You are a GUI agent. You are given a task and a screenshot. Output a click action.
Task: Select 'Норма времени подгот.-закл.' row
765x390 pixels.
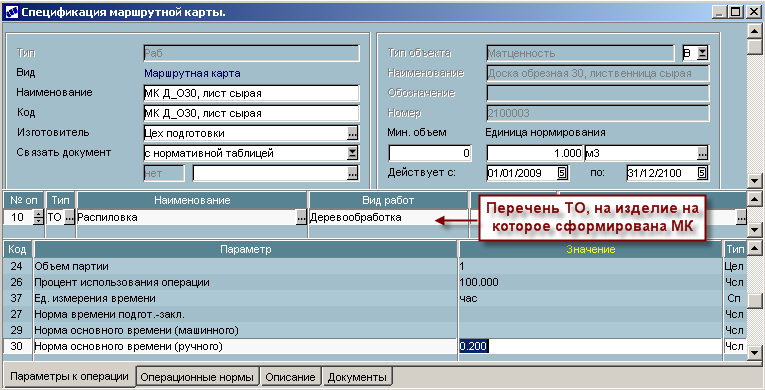[x=245, y=314]
